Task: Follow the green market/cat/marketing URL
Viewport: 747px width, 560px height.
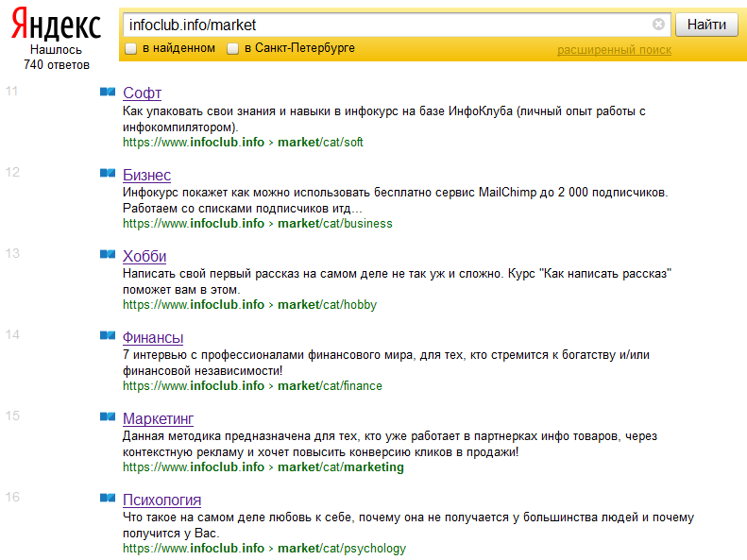Action: (263, 467)
